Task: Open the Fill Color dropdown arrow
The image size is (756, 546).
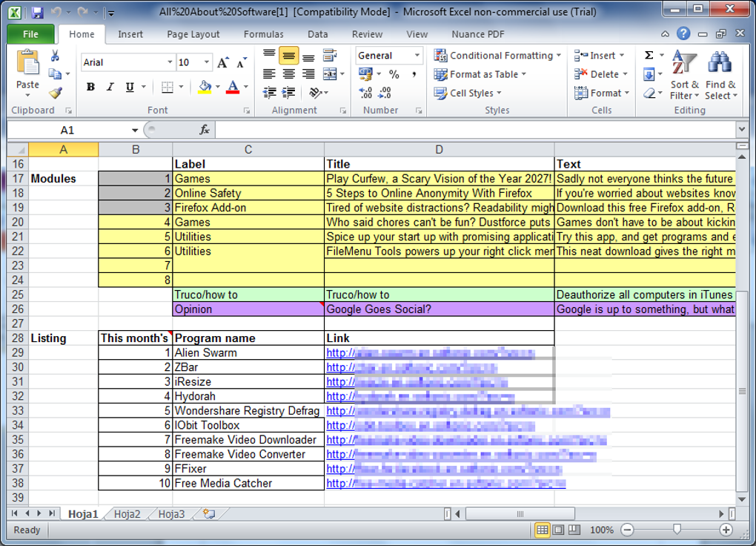Action: click(x=218, y=87)
